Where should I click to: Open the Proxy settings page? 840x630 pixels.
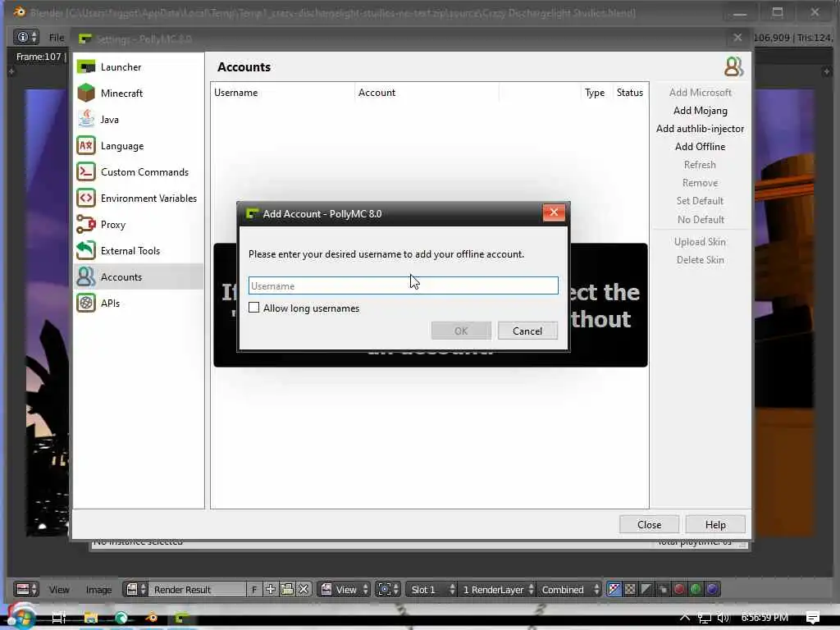click(x=138, y=225)
